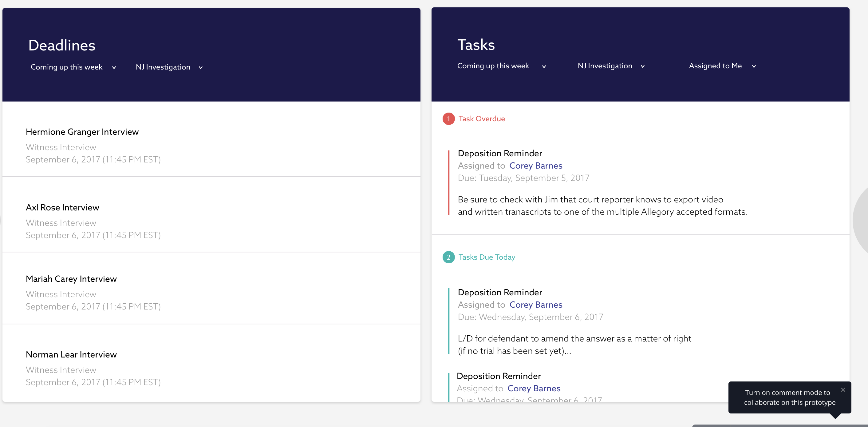The height and width of the screenshot is (427, 868).
Task: Click the 'Tasks' panel heading
Action: 476,45
